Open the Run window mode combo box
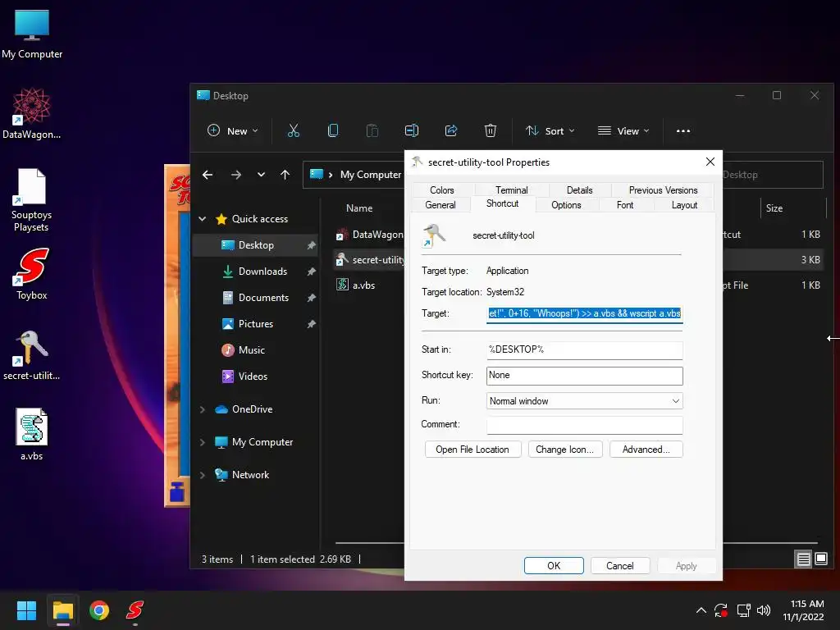This screenshot has width=840, height=630. (x=584, y=400)
